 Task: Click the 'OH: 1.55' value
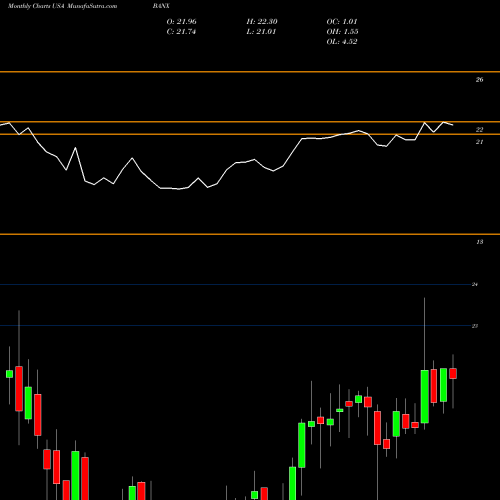click(342, 32)
